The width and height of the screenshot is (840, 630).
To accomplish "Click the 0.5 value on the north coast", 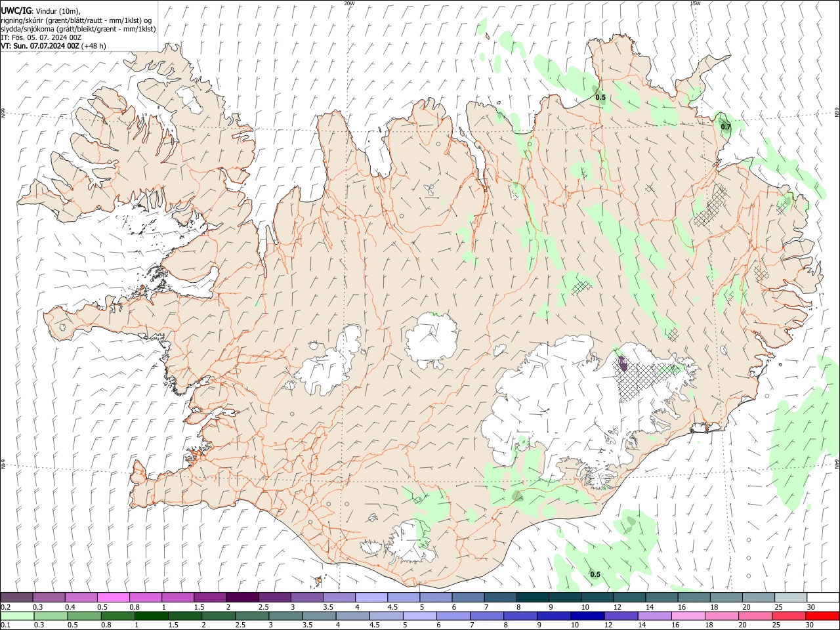I will pyautogui.click(x=600, y=97).
